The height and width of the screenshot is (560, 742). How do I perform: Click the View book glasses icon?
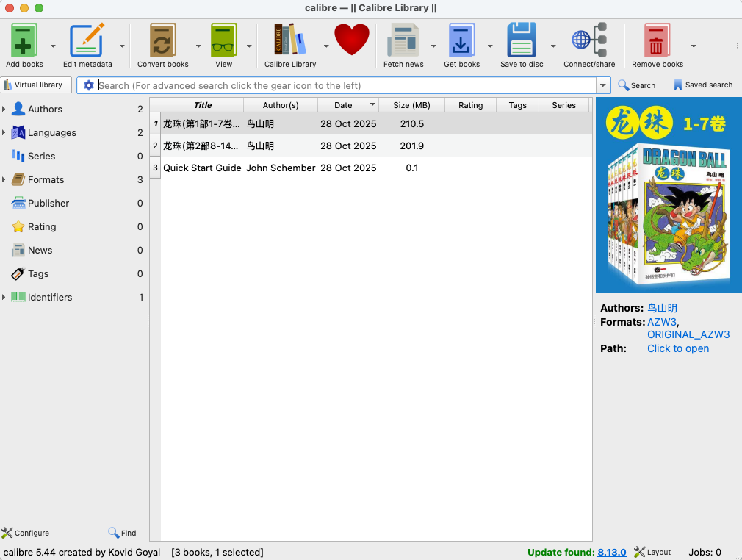pyautogui.click(x=223, y=41)
